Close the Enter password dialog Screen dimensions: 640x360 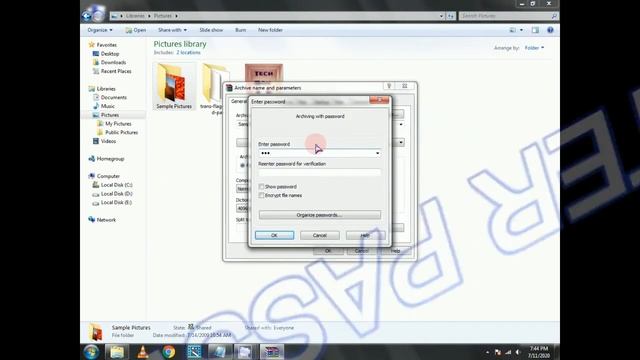(379, 100)
